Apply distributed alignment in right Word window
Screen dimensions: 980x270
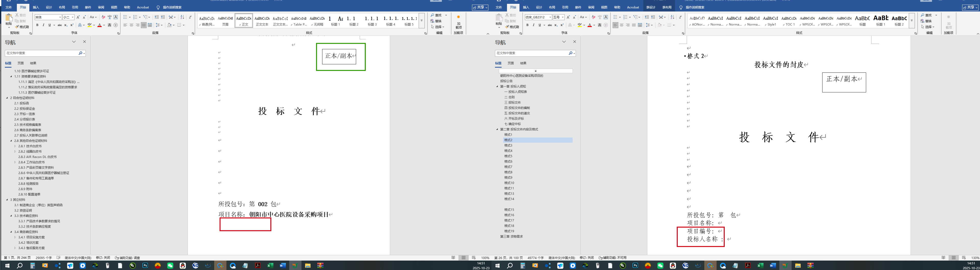[640, 25]
